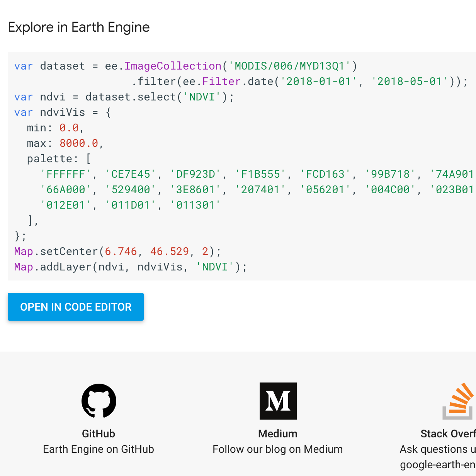Viewport: 476px width, 476px height.
Task: Follow the Medium heading link
Action: tap(278, 433)
